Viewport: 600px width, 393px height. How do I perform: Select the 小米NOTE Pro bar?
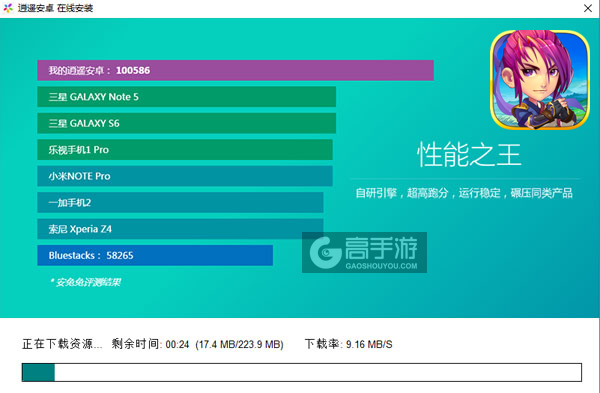pyautogui.click(x=185, y=176)
